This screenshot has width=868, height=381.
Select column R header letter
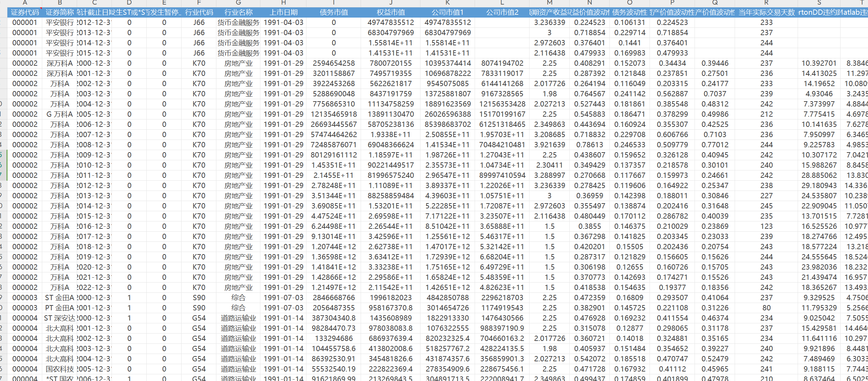(x=766, y=3)
